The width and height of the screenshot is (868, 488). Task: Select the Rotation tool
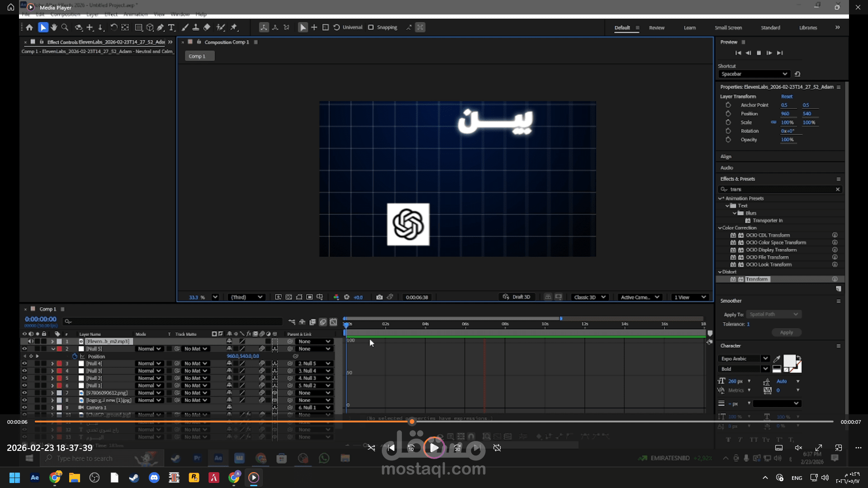point(114,28)
